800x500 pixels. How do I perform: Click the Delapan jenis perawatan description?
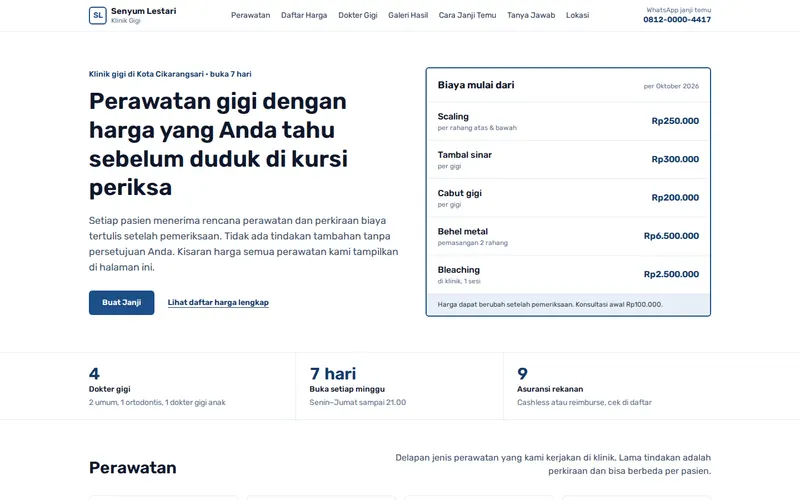[x=553, y=464]
